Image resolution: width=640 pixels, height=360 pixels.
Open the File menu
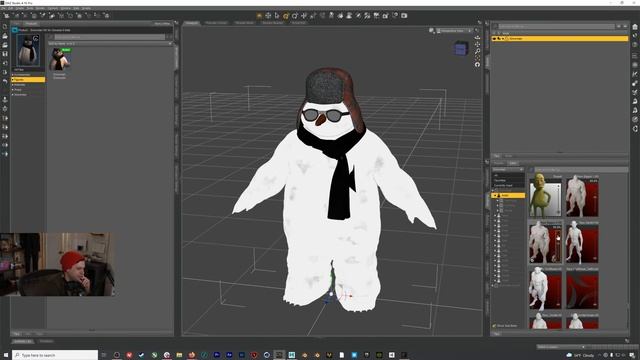[2, 8]
